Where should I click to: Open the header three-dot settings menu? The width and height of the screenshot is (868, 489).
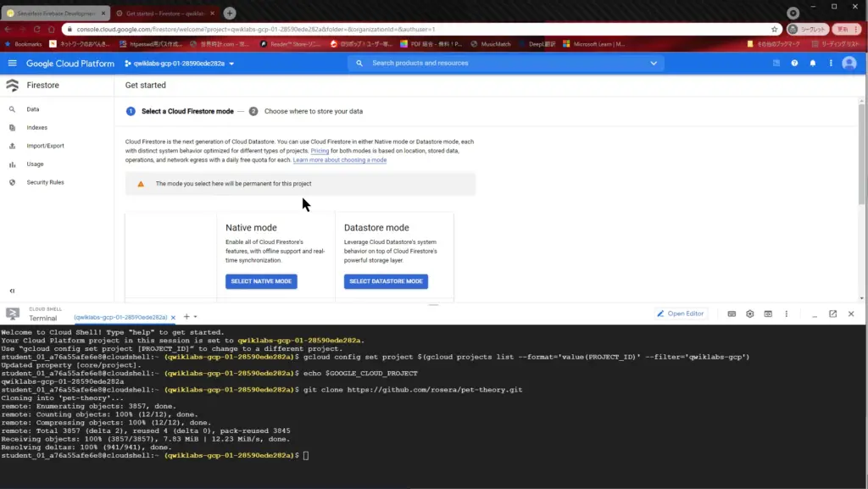tap(831, 63)
